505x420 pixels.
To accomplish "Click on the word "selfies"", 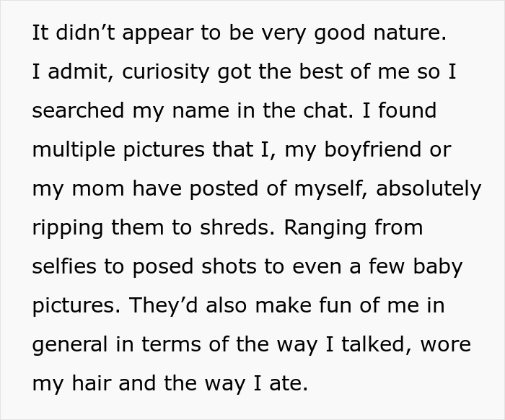I will pos(63,266).
